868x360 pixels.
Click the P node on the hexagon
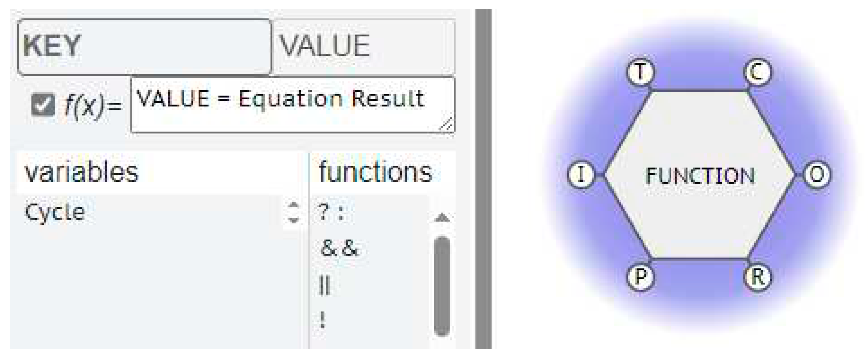point(641,277)
